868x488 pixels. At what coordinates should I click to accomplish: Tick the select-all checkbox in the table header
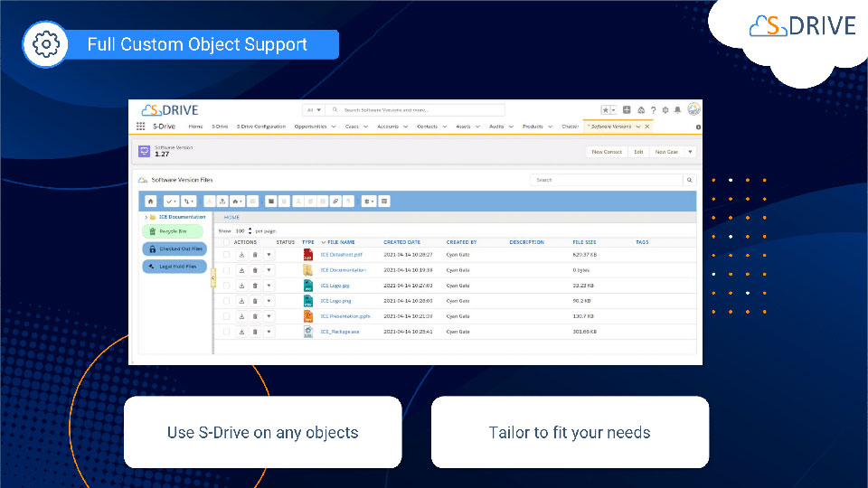coord(226,242)
